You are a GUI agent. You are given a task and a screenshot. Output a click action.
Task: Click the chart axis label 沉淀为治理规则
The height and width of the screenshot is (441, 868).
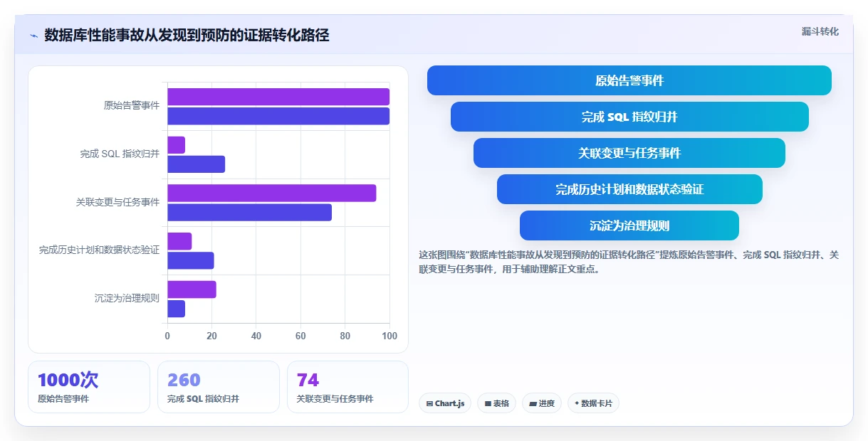pos(127,299)
